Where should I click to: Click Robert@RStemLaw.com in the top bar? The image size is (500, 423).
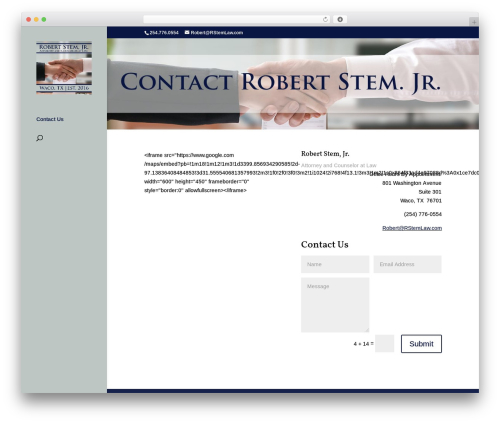[217, 33]
